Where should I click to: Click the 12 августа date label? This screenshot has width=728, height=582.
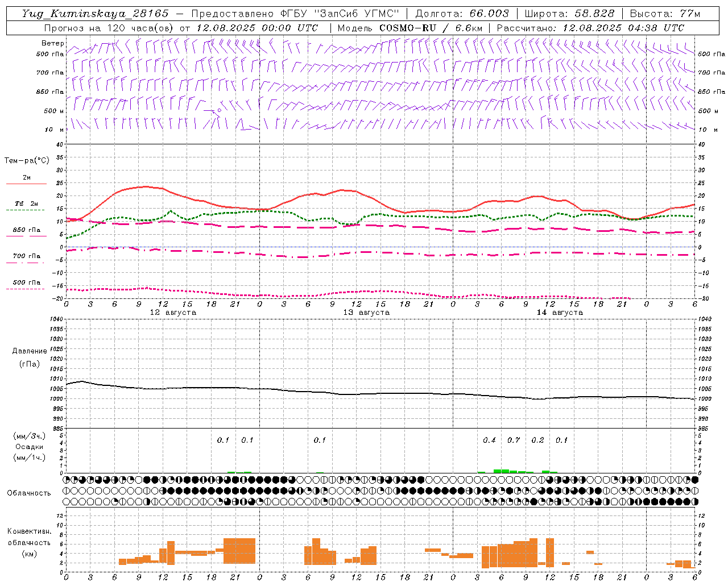coord(173,313)
